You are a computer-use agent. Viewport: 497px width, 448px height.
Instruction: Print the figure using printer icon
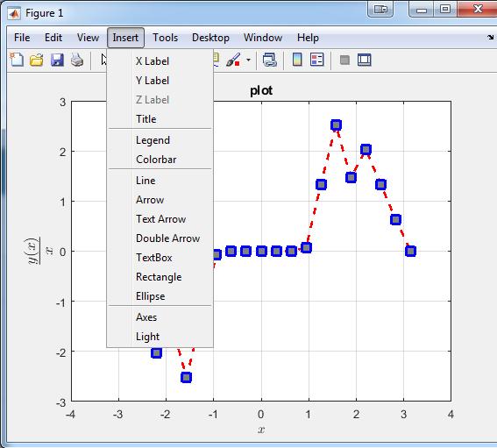pyautogui.click(x=77, y=60)
